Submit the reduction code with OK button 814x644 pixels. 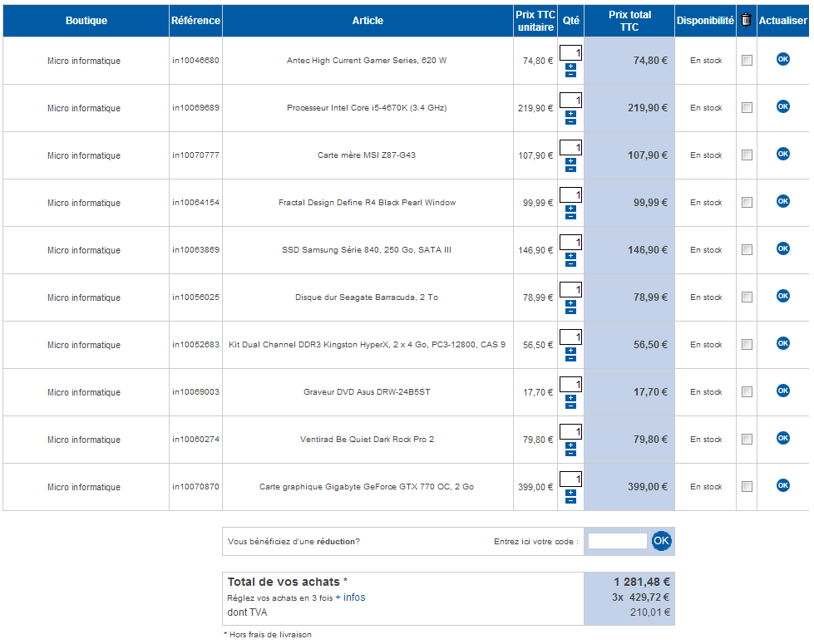(661, 541)
